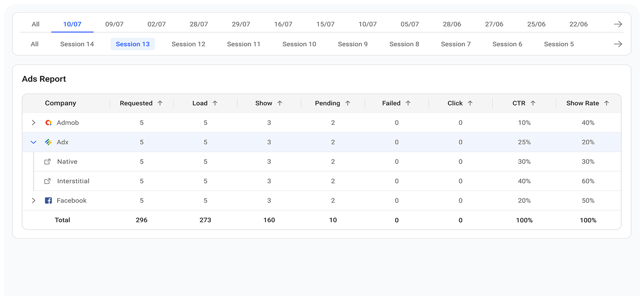This screenshot has width=644, height=296.
Task: Select the 09/07 date tab
Action: (x=114, y=24)
